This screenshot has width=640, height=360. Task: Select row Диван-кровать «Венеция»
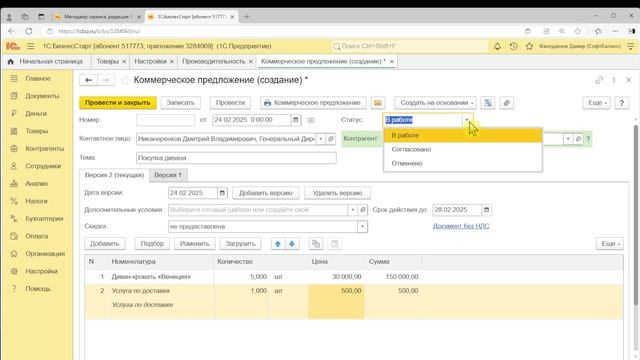point(354,277)
